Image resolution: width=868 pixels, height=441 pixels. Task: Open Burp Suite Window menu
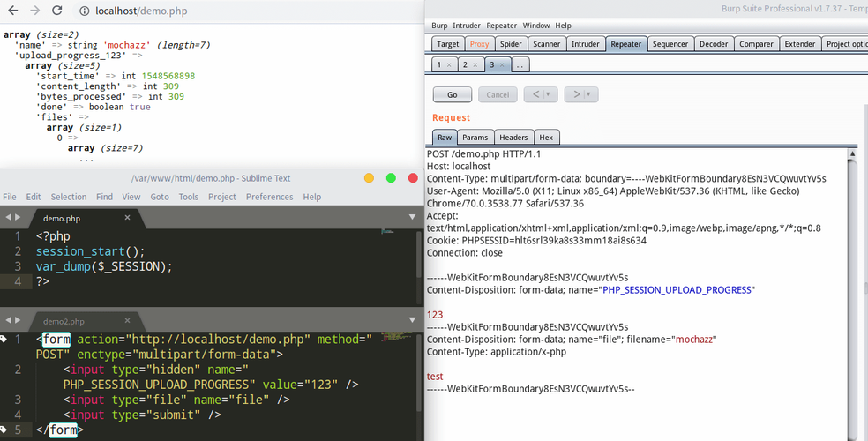536,26
